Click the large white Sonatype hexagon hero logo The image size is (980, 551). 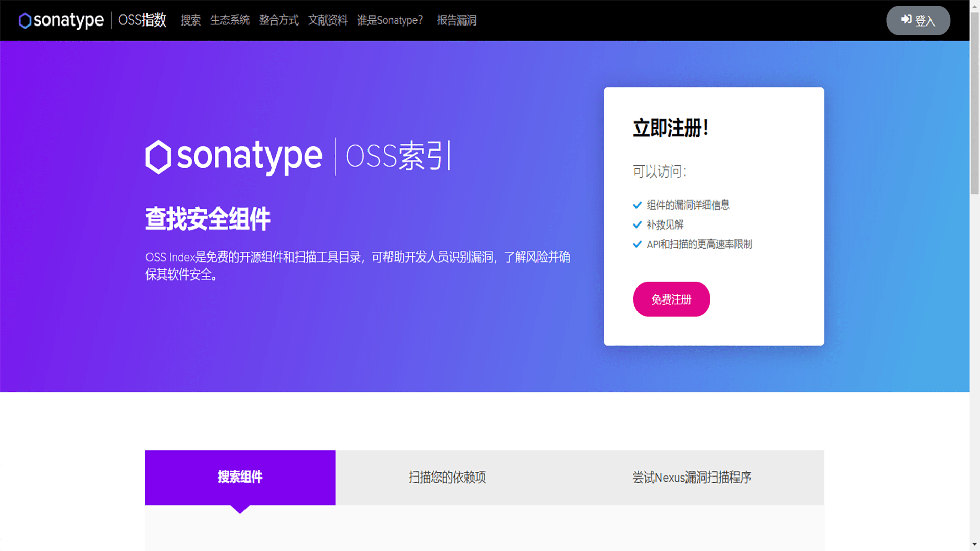pos(158,157)
